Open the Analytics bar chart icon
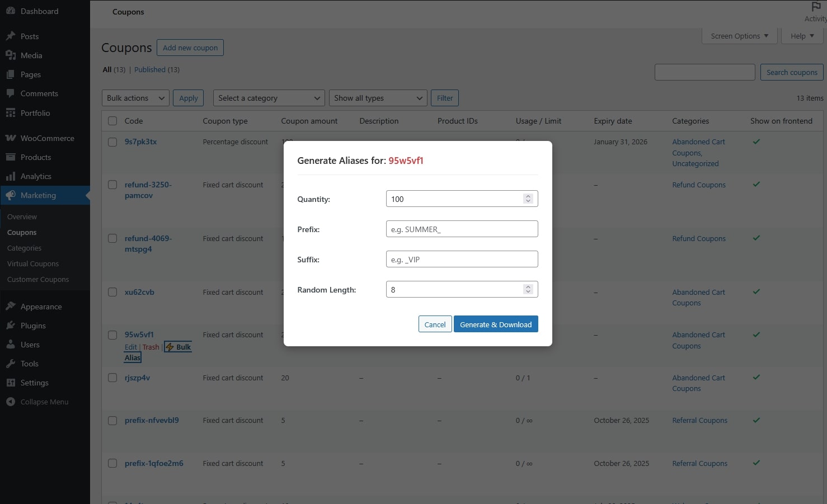 pyautogui.click(x=11, y=176)
